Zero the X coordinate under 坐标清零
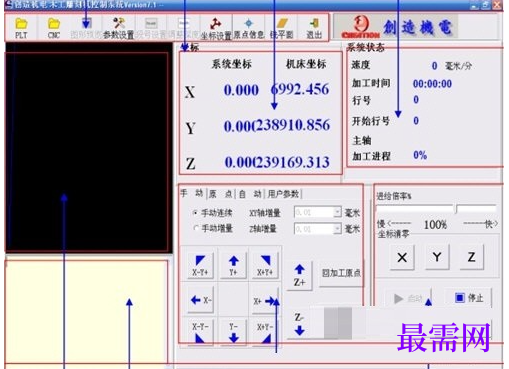 (402, 257)
